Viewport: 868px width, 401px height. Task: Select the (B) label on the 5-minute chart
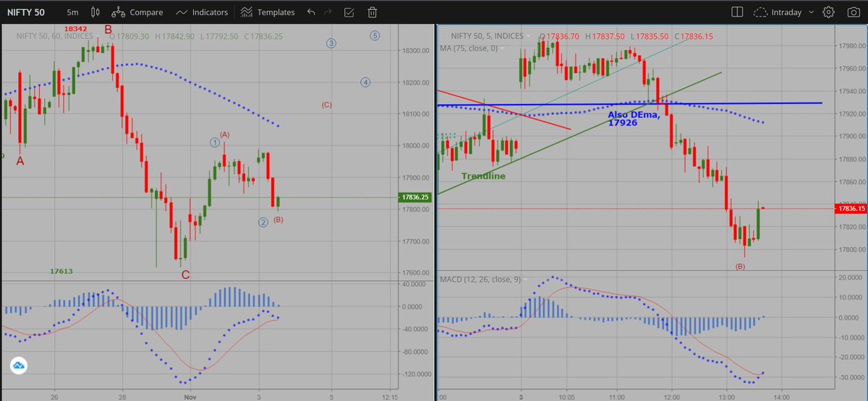[740, 267]
